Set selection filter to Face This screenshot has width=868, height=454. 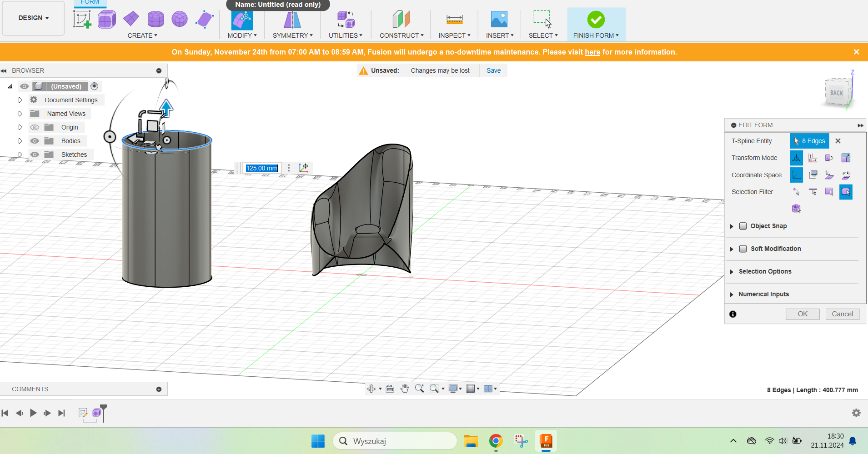coord(829,192)
